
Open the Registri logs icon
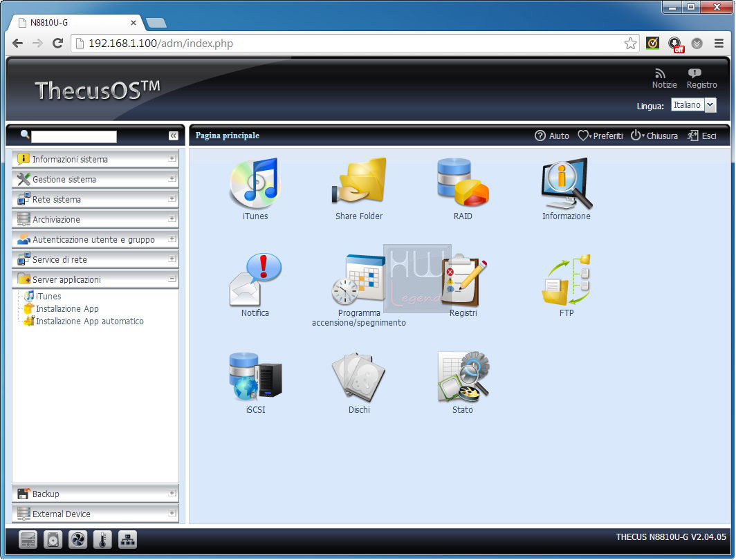coord(463,281)
